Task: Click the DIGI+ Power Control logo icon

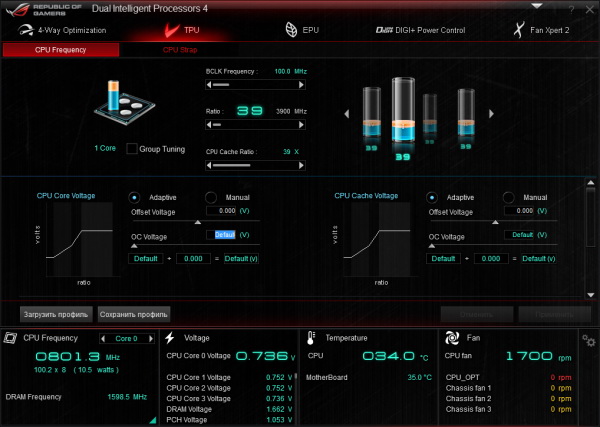Action: pyautogui.click(x=384, y=31)
